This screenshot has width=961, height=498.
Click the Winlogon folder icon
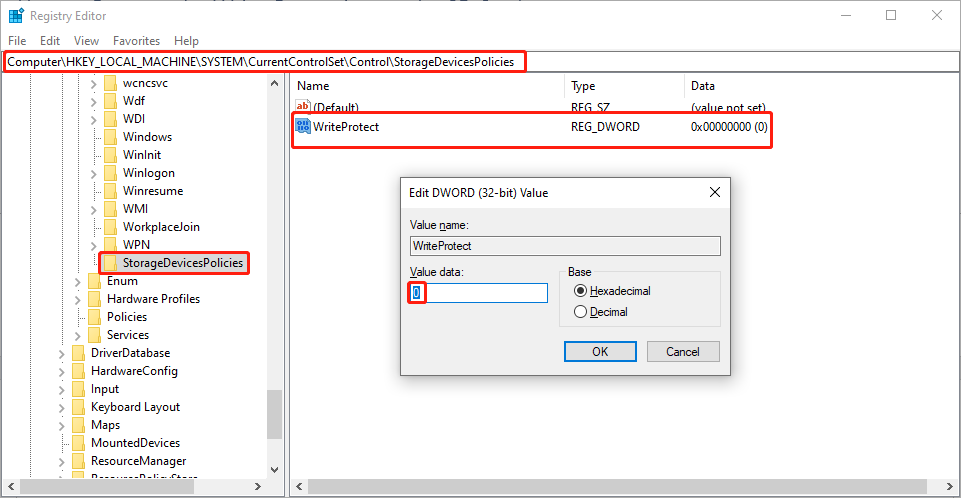pyautogui.click(x=110, y=173)
